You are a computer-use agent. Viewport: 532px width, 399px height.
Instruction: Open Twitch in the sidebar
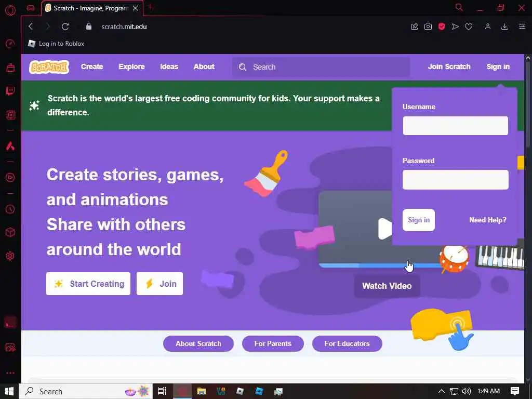[10, 91]
